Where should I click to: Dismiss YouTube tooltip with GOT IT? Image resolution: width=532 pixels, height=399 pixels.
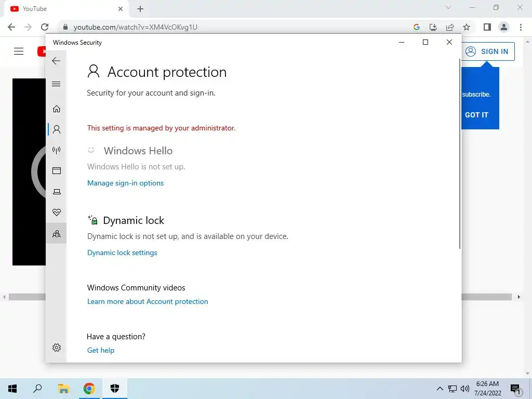[x=476, y=115]
